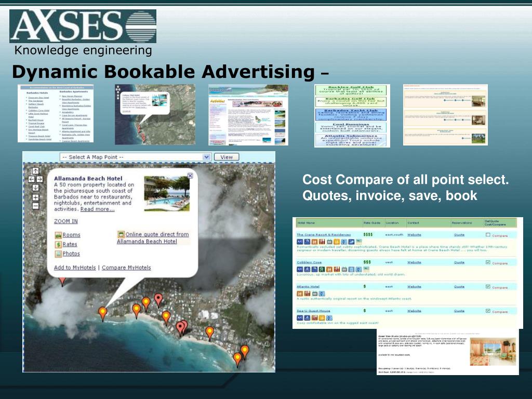Click the Barbados Golf Club ad
Screen dimensions: 532x399
point(351,102)
